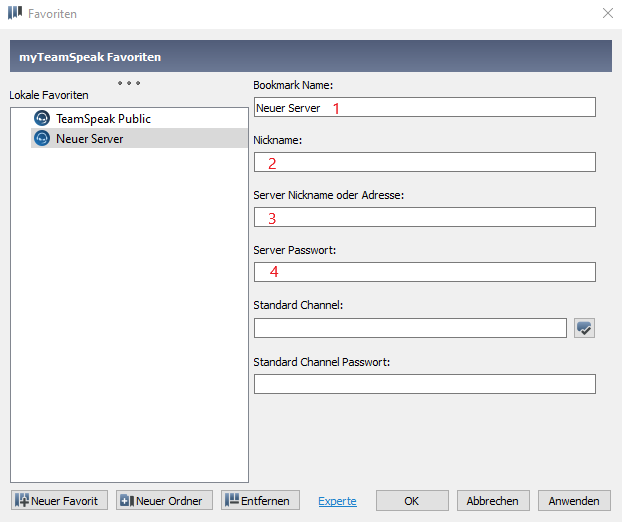Select TeamSpeak Public in favorites list
This screenshot has height=522, width=622.
pos(139,118)
